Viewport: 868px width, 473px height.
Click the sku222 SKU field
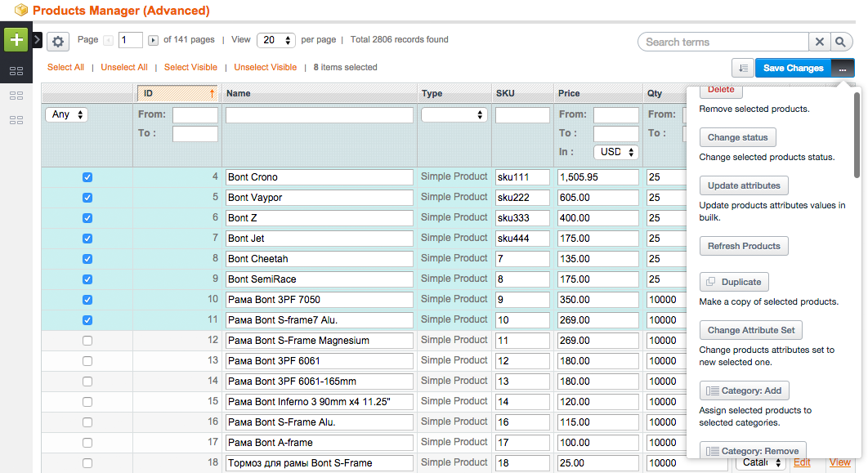(522, 198)
